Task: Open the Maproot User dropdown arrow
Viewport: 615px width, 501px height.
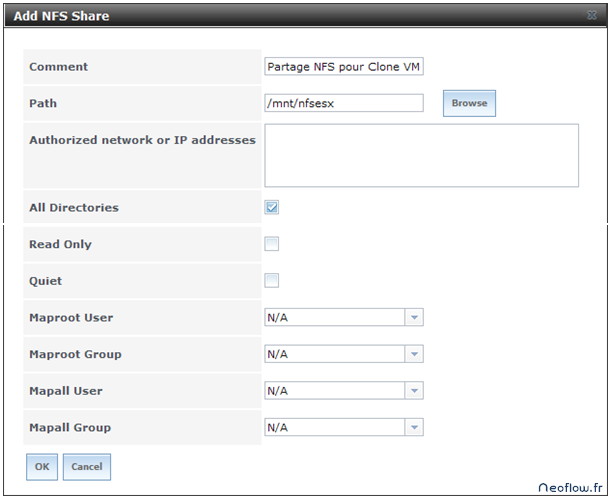Action: click(415, 318)
